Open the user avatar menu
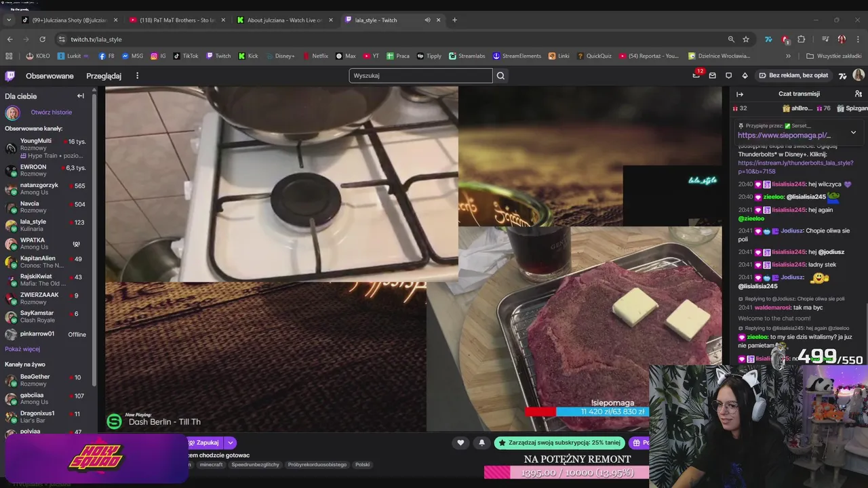The width and height of the screenshot is (868, 488). pyautogui.click(x=859, y=75)
